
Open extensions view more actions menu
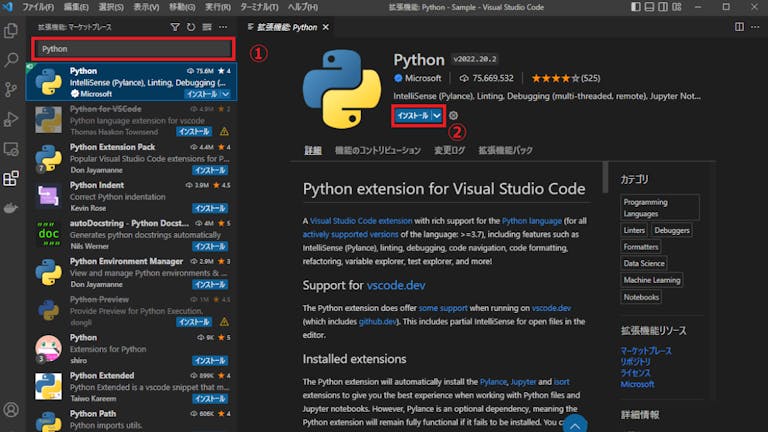pyautogui.click(x=223, y=27)
